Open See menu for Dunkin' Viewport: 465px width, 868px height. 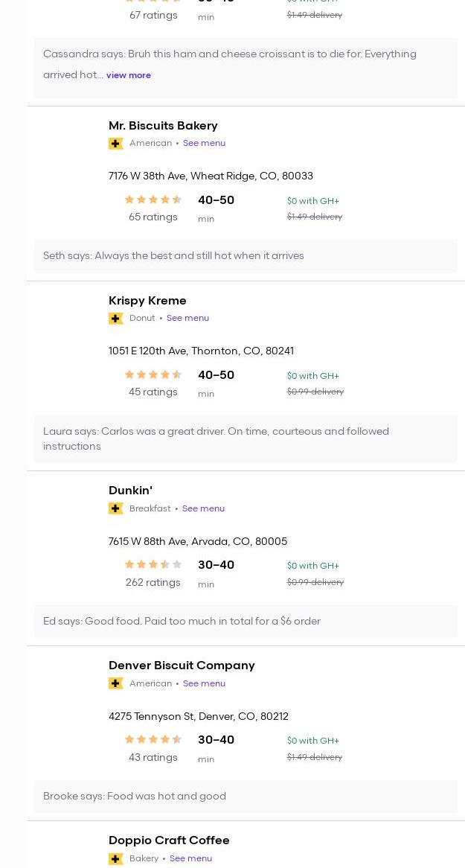(x=203, y=508)
